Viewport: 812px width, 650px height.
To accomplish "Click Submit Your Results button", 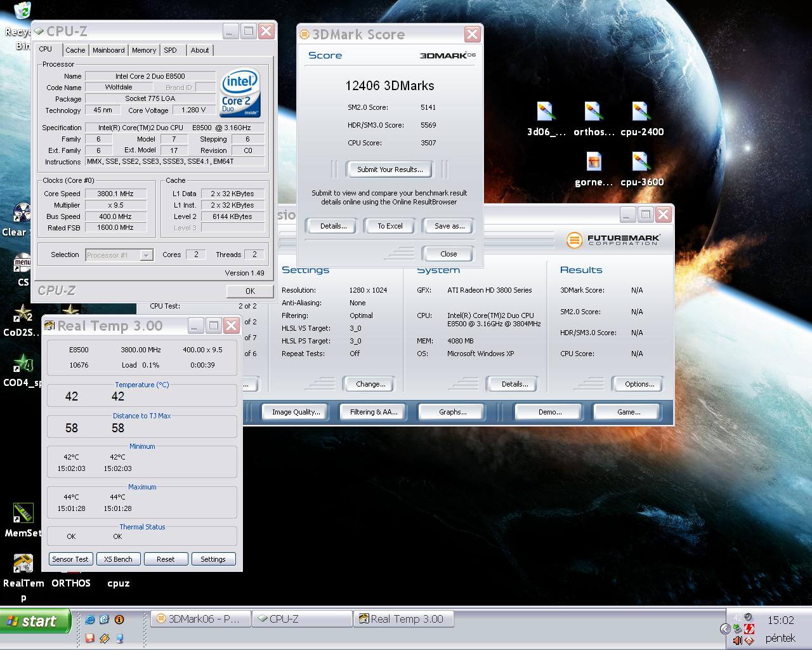I will pos(390,169).
